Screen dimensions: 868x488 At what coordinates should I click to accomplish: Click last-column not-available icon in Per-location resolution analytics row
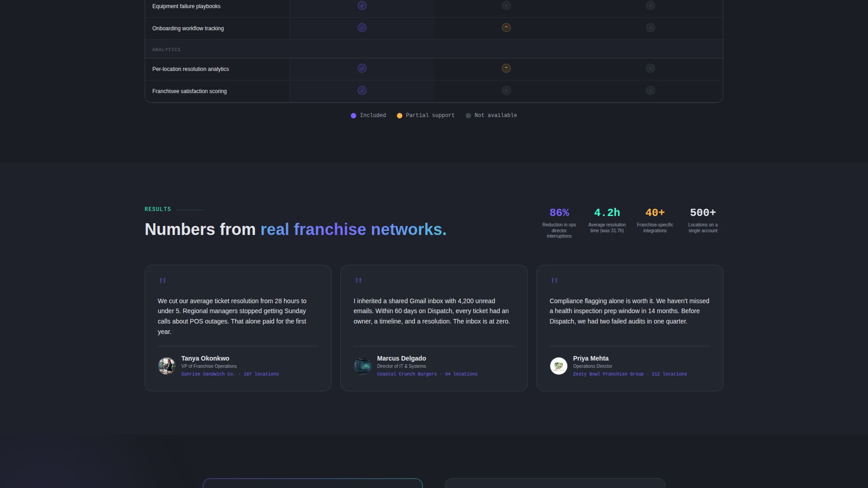(x=651, y=68)
